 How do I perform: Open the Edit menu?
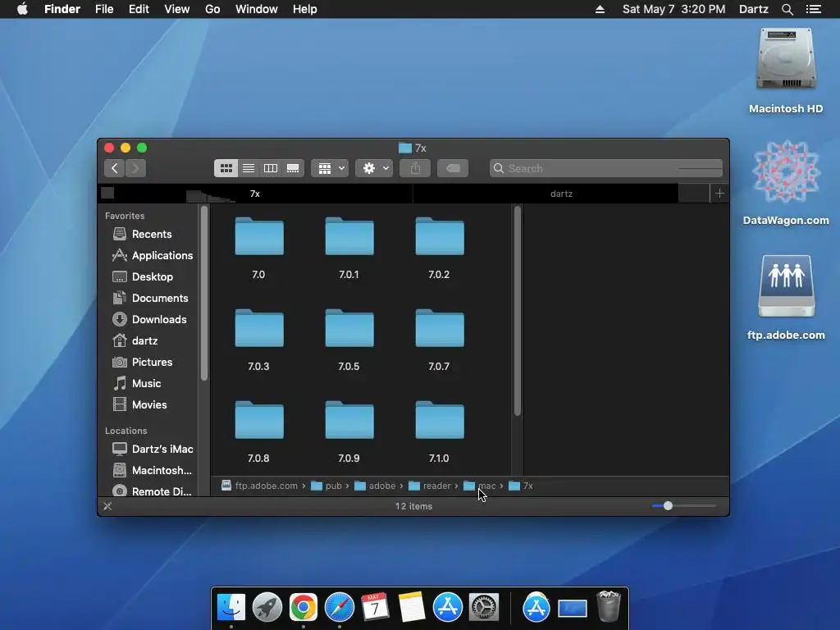click(x=139, y=9)
